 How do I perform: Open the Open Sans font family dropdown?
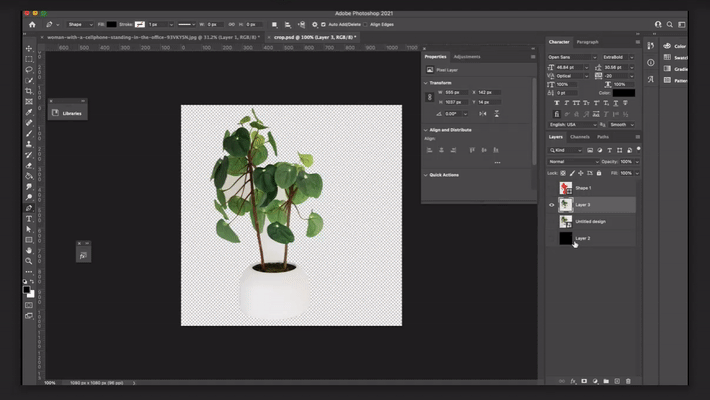[x=572, y=57]
